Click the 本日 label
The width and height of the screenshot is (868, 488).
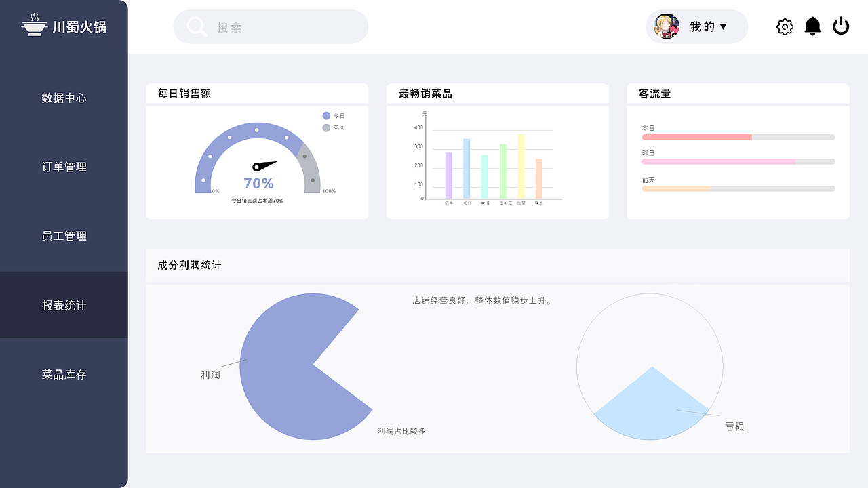point(648,128)
